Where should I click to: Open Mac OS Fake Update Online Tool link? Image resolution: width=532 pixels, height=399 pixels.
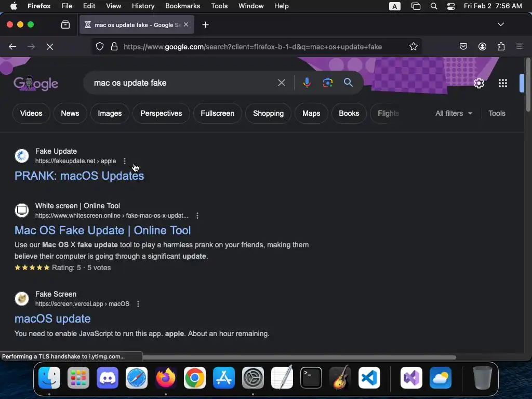coord(103,230)
